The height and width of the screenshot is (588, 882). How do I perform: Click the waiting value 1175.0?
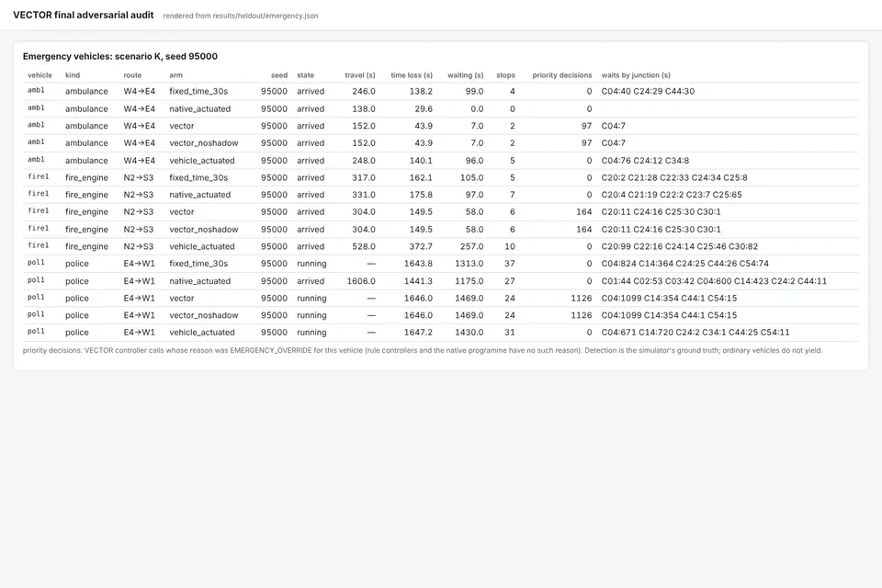469,281
